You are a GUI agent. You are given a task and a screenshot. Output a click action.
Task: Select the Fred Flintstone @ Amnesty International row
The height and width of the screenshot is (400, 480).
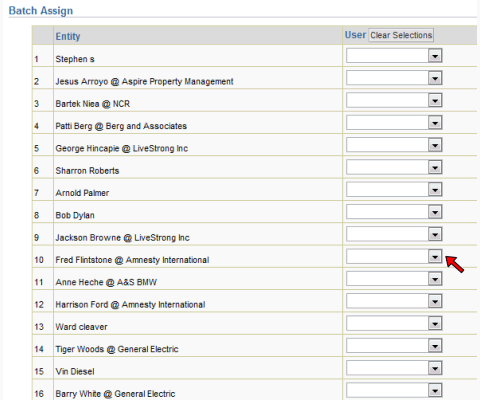click(x=255, y=257)
